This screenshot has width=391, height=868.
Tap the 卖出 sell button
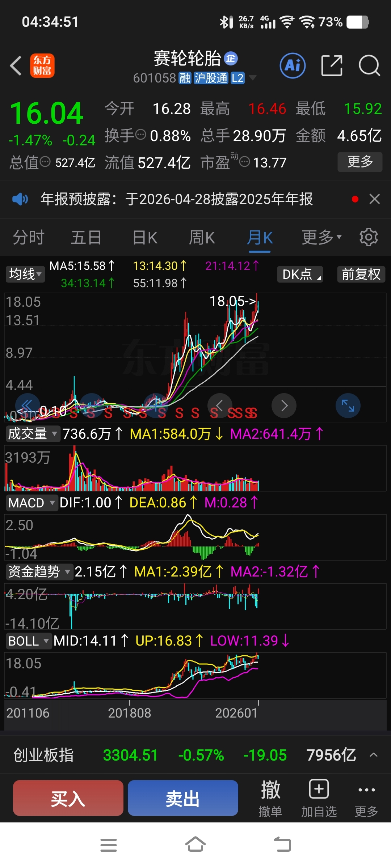pos(183,798)
